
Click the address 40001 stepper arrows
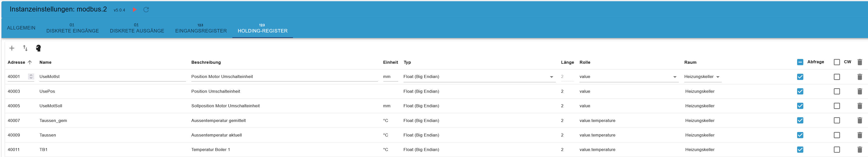click(31, 77)
